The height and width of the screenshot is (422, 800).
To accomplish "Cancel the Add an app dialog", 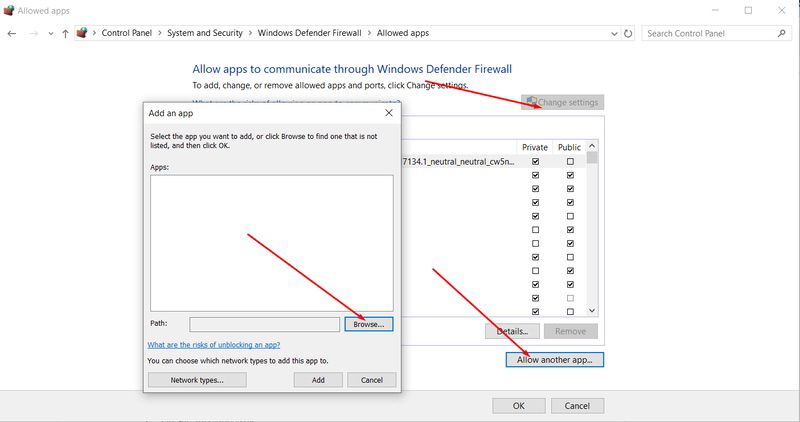I will click(x=371, y=380).
